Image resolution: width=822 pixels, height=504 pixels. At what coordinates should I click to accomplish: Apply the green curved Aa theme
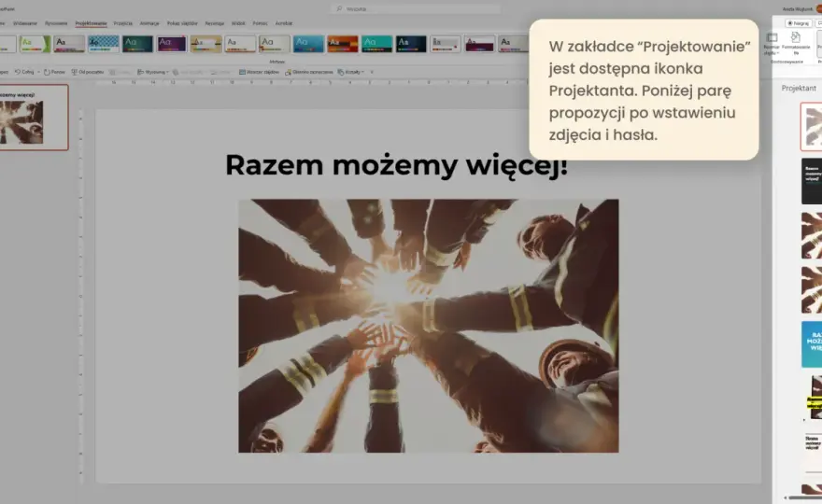pyautogui.click(x=35, y=44)
